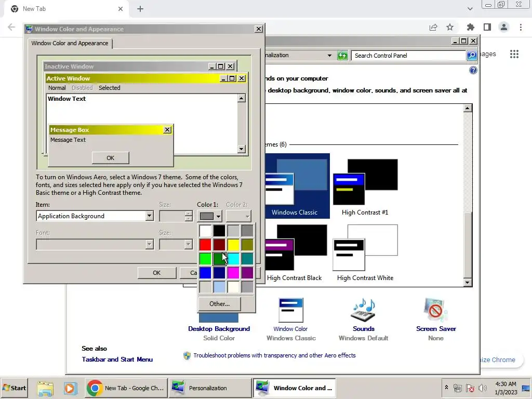Open the Window Color icon in Personalization
532x399 pixels.
291,311
